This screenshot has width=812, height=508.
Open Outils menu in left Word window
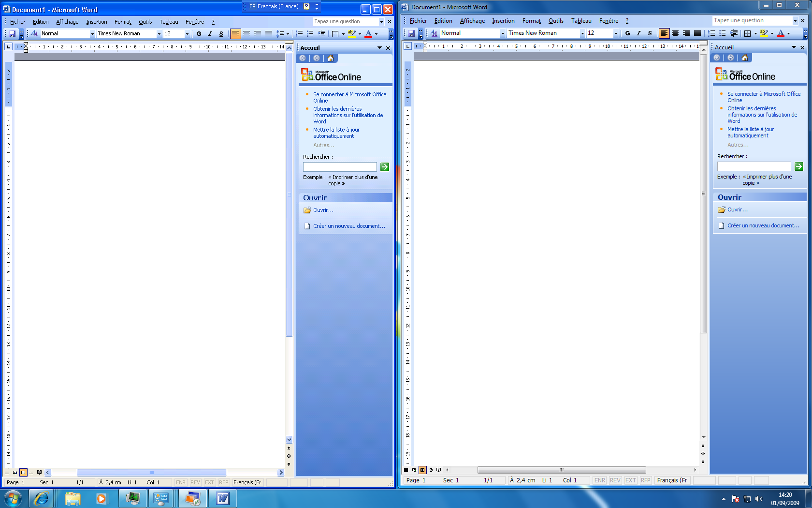145,22
